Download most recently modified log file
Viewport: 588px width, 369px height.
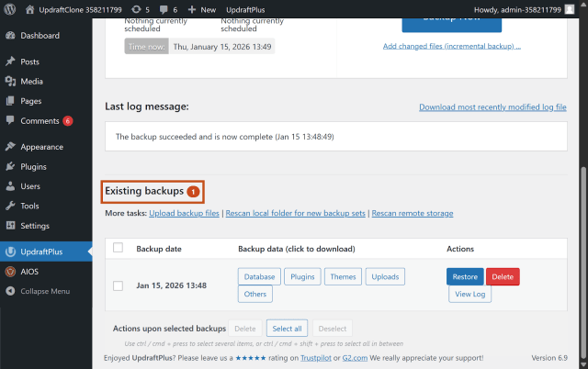(492, 107)
